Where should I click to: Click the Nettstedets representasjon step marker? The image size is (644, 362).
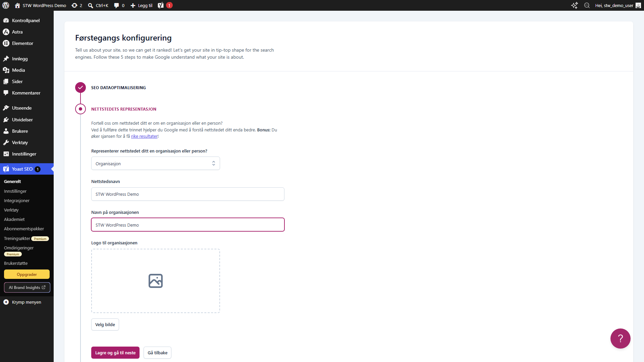coord(80,109)
